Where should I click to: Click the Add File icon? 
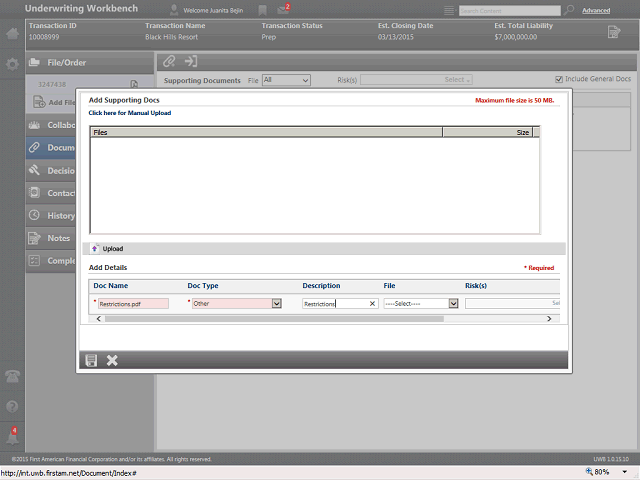point(39,102)
